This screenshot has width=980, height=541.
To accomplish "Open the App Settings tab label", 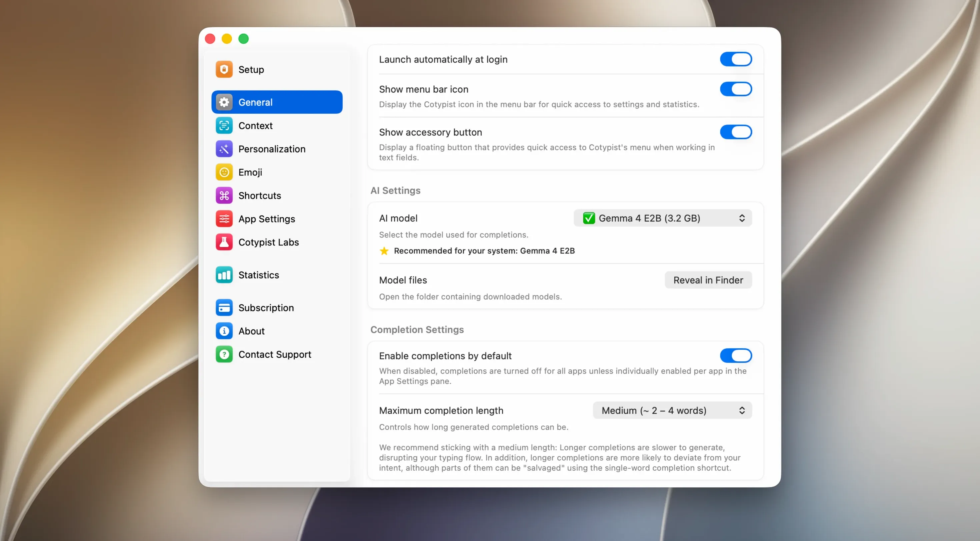I will (266, 219).
